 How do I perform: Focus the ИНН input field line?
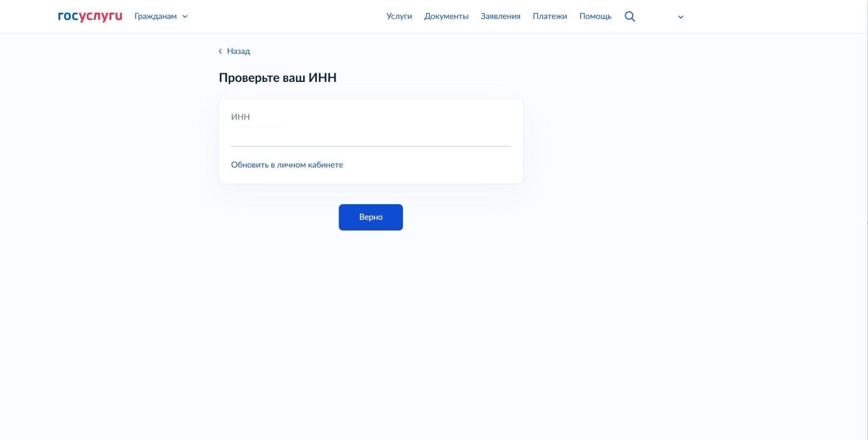point(370,137)
